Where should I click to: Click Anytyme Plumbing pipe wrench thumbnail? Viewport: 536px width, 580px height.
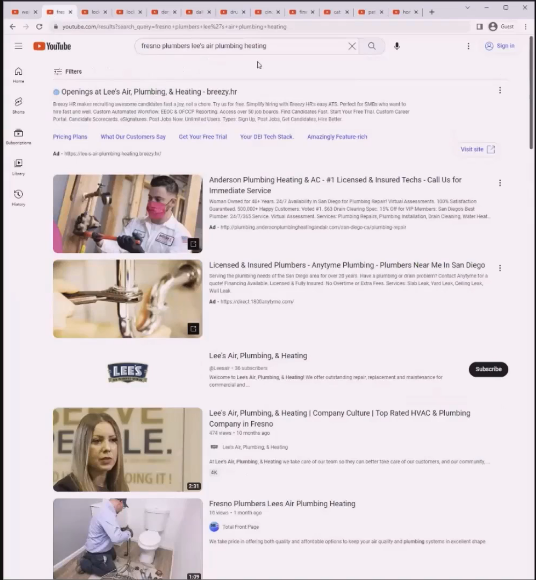128,299
